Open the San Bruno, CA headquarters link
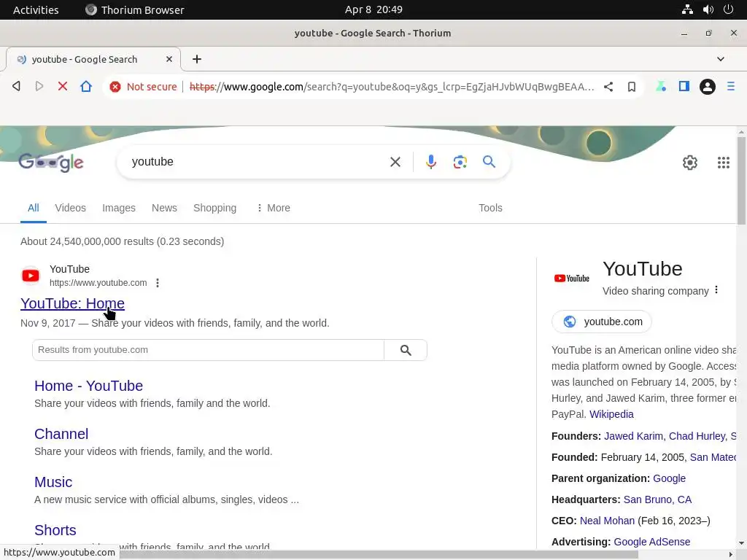Image resolution: width=747 pixels, height=560 pixels. point(657,499)
